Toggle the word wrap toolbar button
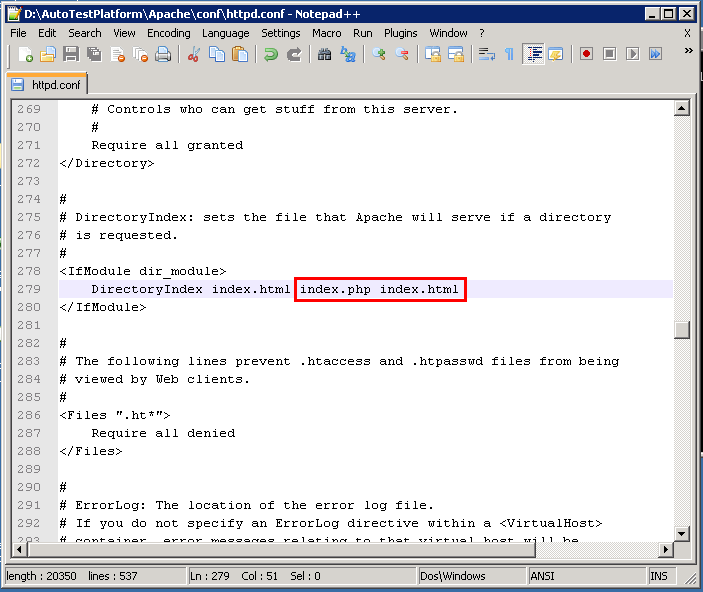The height and width of the screenshot is (592, 703). point(486,54)
